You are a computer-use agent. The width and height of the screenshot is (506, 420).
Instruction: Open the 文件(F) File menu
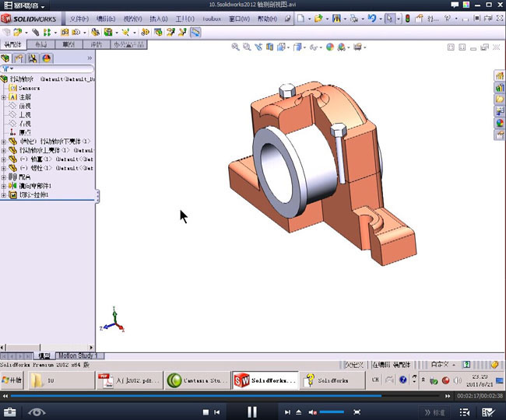pos(79,19)
